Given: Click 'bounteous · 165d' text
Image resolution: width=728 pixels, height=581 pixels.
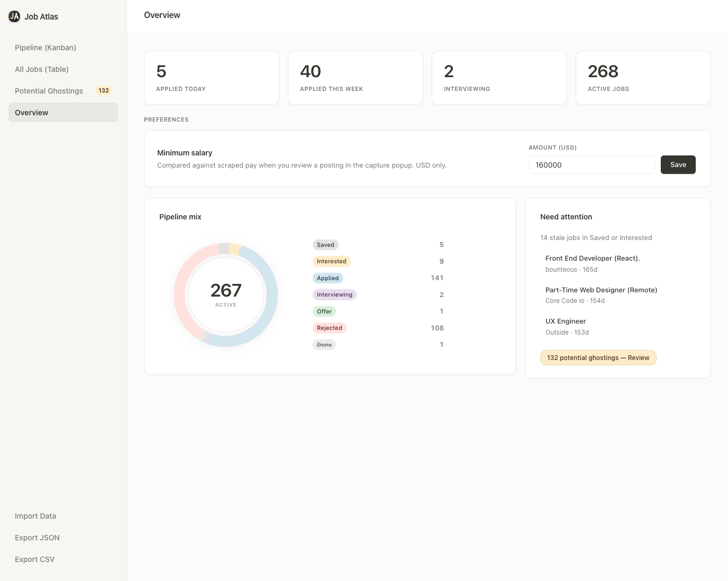Looking at the screenshot, I should pyautogui.click(x=571, y=270).
